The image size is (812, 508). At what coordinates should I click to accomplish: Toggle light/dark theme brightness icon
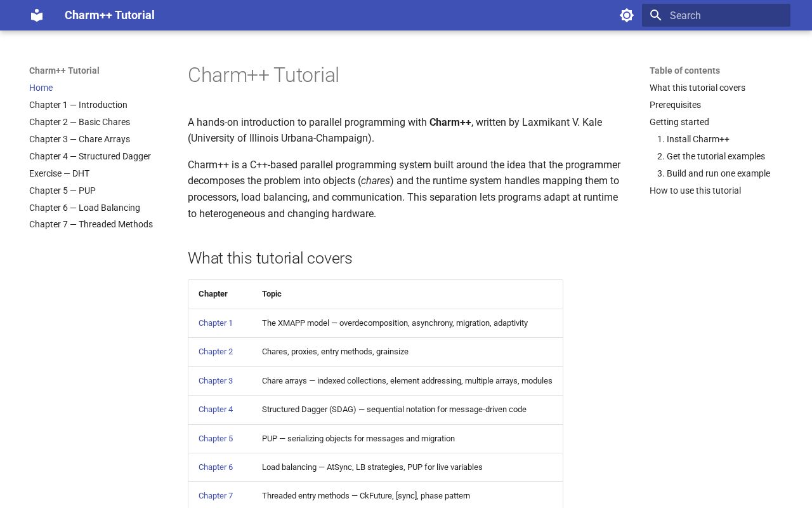627,15
